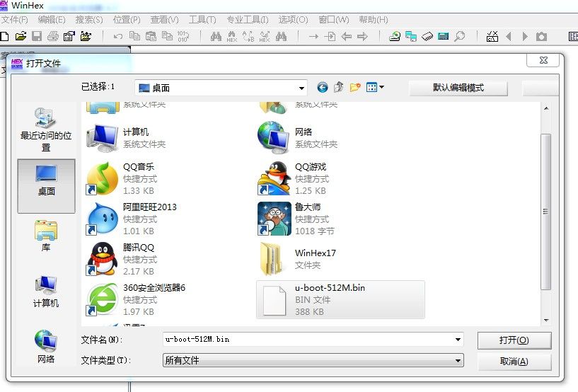Open the 查看(V) menu
The image size is (578, 392).
point(164,20)
